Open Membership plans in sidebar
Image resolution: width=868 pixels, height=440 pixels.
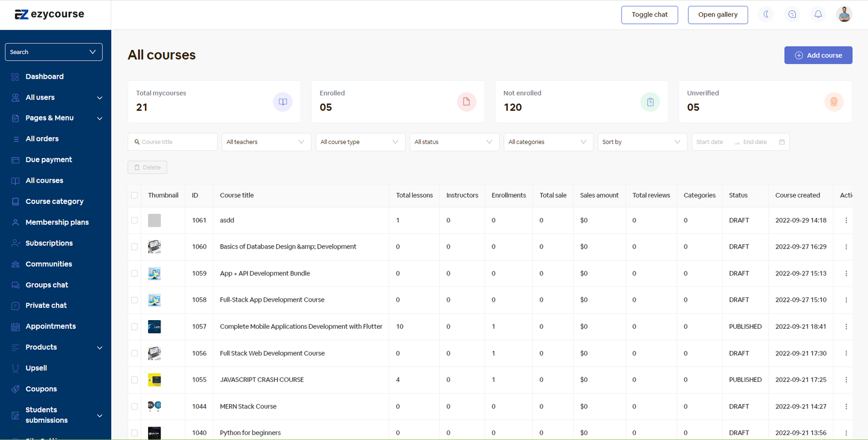(x=57, y=222)
